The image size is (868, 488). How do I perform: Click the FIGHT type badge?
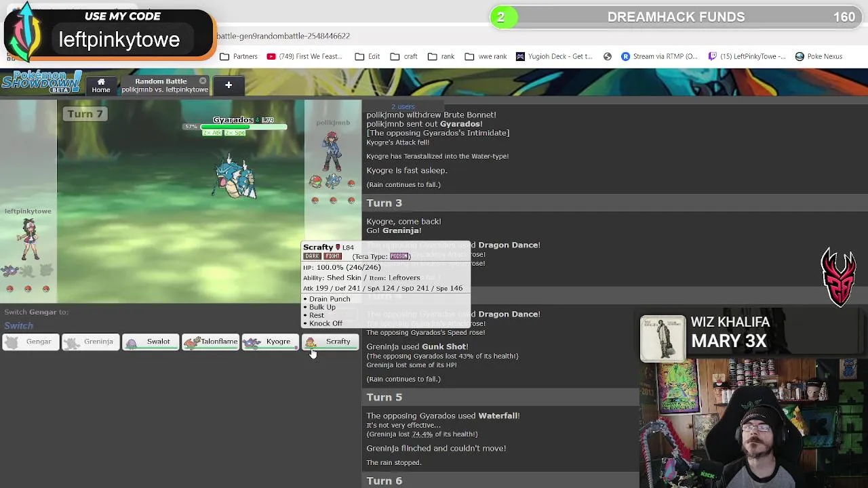coord(332,256)
